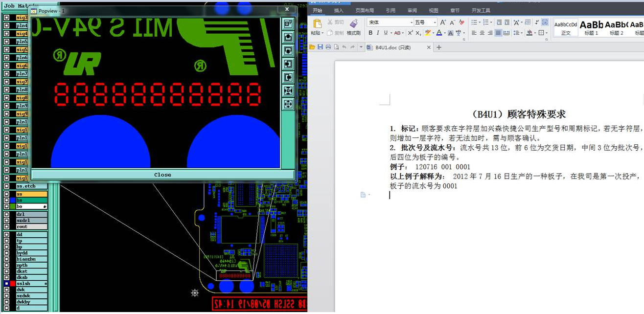
Task: Expand the highlight color dropdown arrow
Action: (x=433, y=33)
